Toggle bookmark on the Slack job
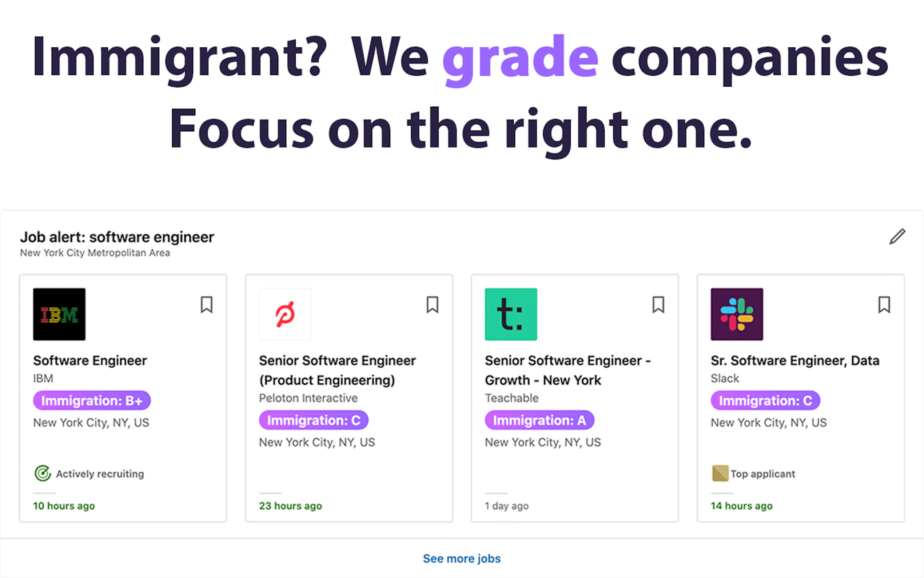The height and width of the screenshot is (578, 924). point(884,305)
